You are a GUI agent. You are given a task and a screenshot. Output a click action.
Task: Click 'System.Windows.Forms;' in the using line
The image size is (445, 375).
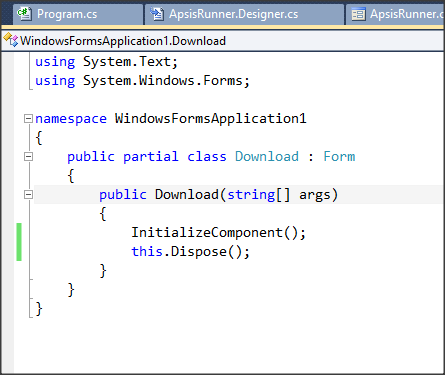(166, 81)
